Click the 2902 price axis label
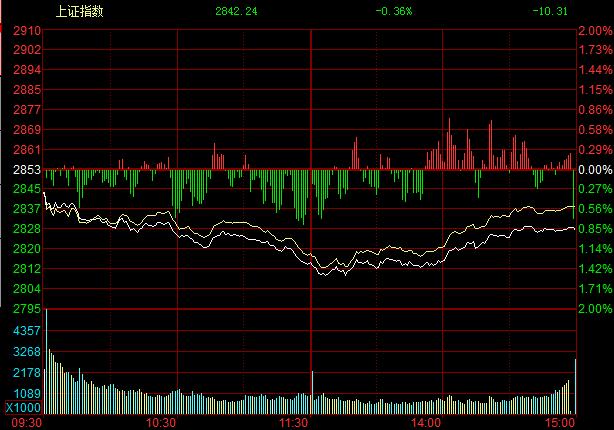This screenshot has width=614, height=430. click(27, 50)
